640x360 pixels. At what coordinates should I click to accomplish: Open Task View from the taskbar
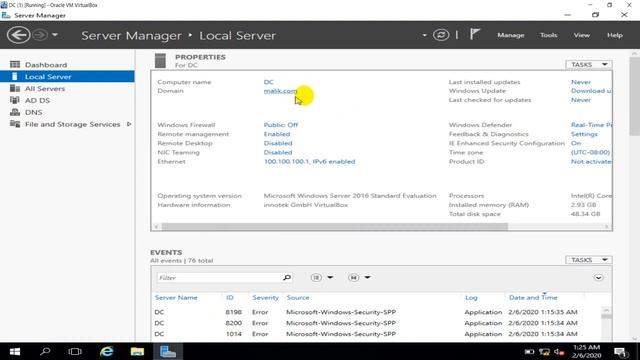(x=75, y=351)
